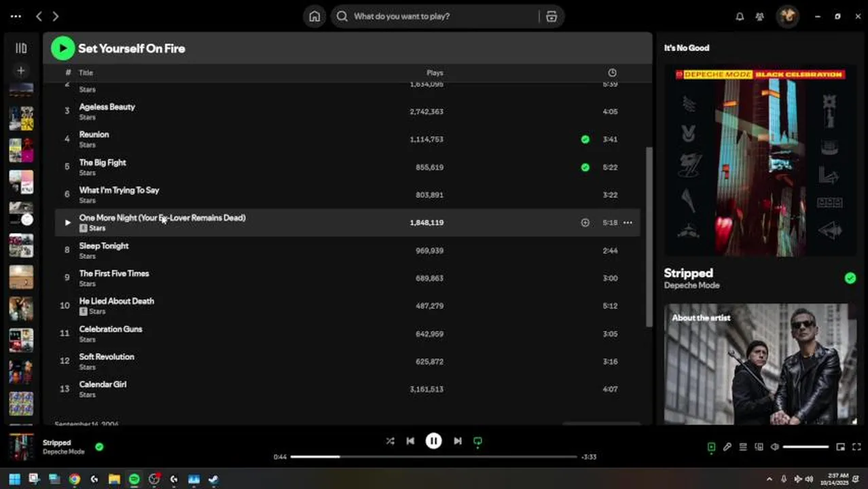Open File Explorer from taskbar
This screenshot has height=489, width=868.
[x=114, y=479]
